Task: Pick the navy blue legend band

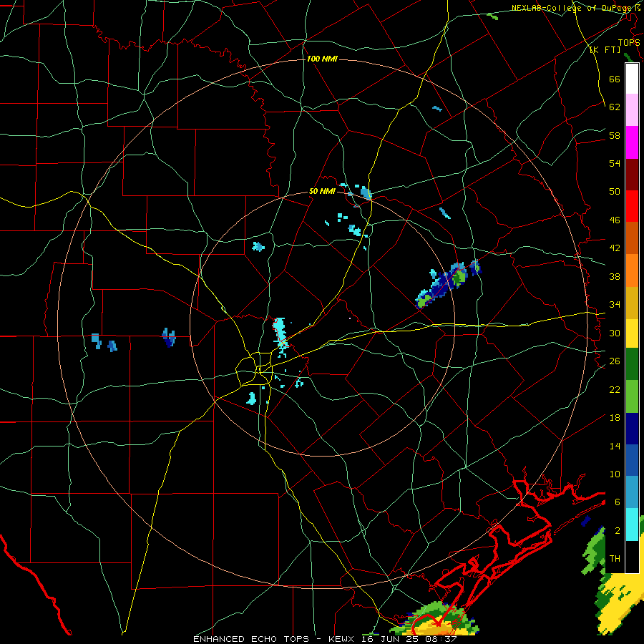Action: coord(632,429)
